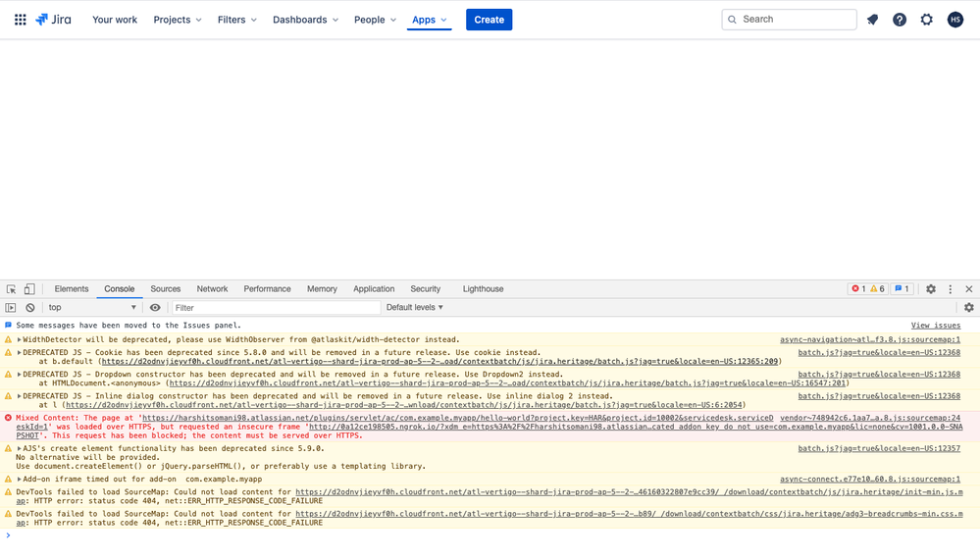Clear the console with the ban icon
The image size is (980, 559).
[x=30, y=307]
